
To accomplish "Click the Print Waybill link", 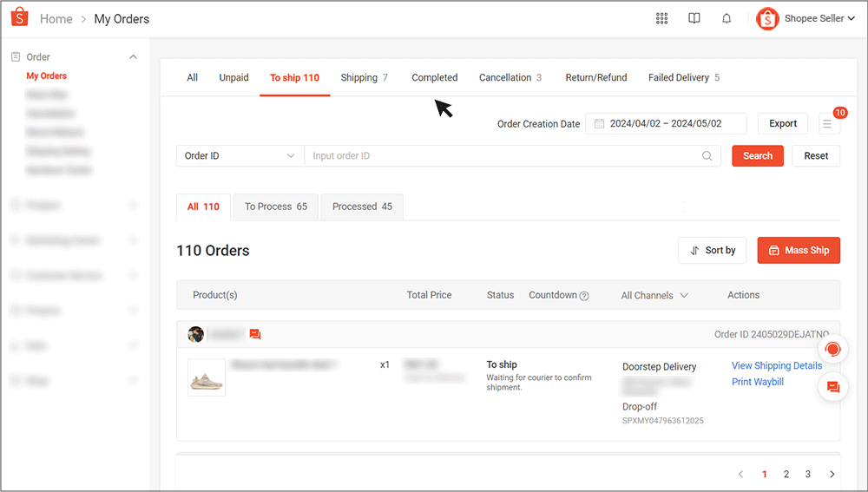I will 757,382.
